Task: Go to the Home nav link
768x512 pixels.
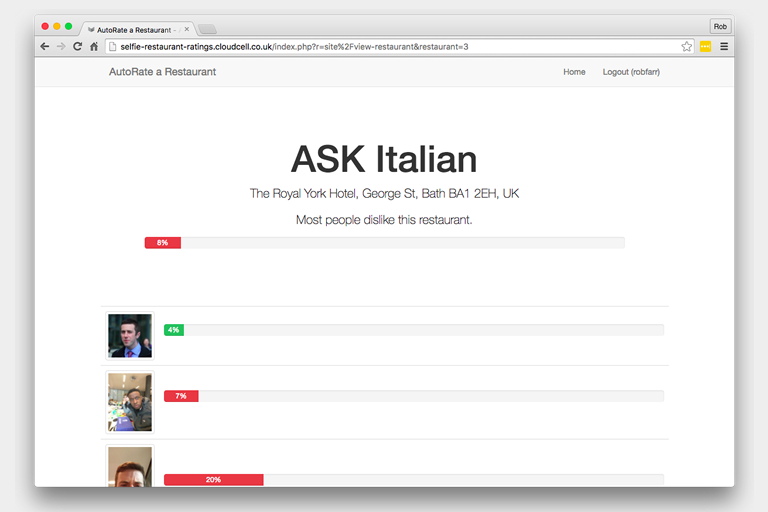Action: [574, 72]
